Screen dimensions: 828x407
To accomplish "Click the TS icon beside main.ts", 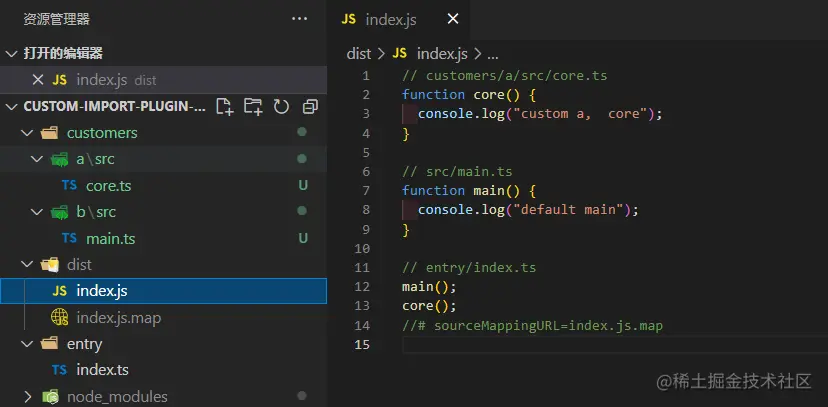I will pyautogui.click(x=69, y=238).
